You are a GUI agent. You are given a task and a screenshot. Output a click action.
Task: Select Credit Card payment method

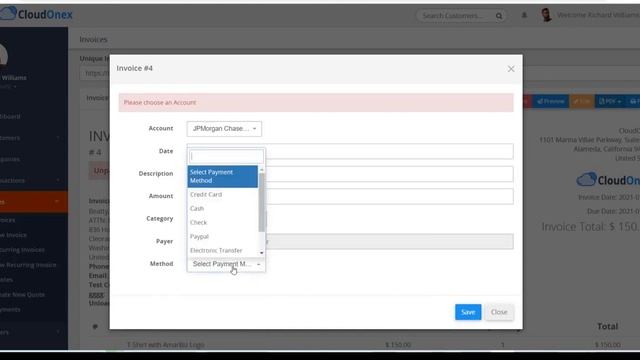[206, 195]
